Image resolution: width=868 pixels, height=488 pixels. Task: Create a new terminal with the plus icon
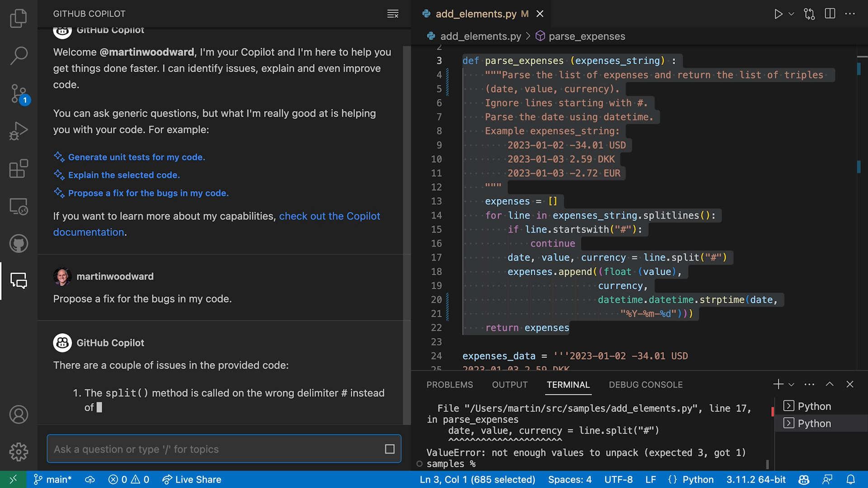(778, 384)
